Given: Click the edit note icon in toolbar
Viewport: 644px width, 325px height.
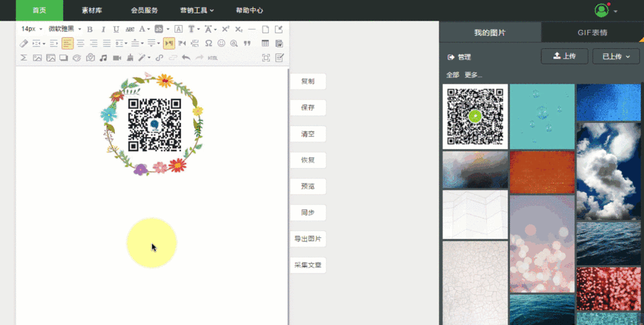Looking at the screenshot, I should click(x=279, y=58).
